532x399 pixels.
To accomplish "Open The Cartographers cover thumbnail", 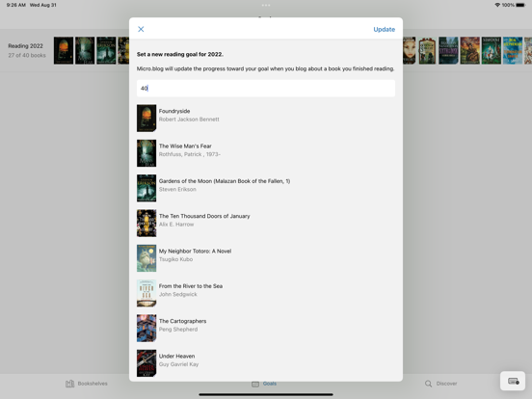I will tap(146, 328).
